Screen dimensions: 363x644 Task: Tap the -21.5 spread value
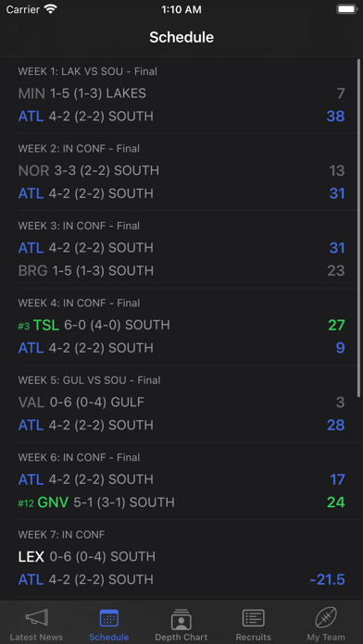[x=327, y=579]
